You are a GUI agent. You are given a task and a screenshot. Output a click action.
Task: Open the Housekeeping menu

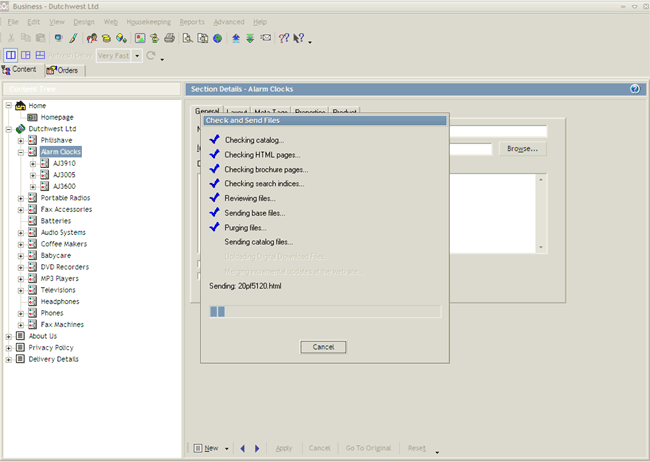click(x=148, y=21)
